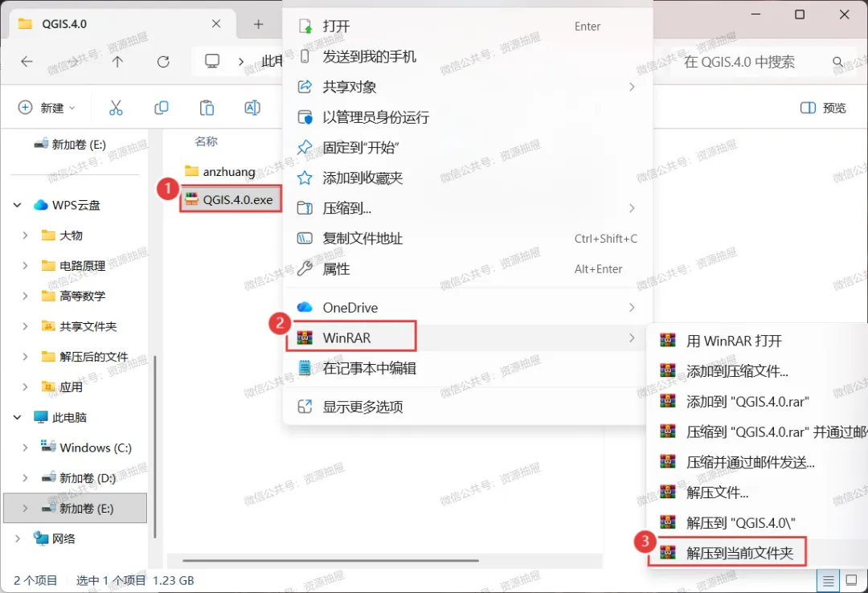Go up one folder level arrow
The image size is (868, 593).
117,61
